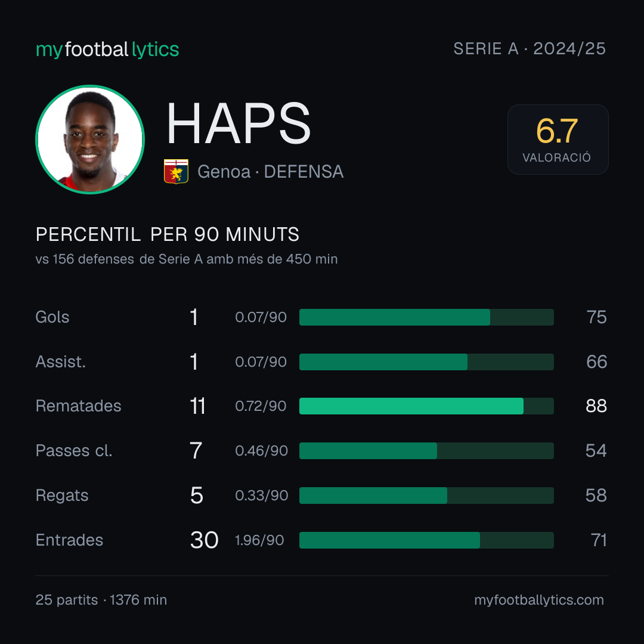Click the 6.7 Valoració rating badge
The height and width of the screenshot is (644, 644).
coord(558,140)
